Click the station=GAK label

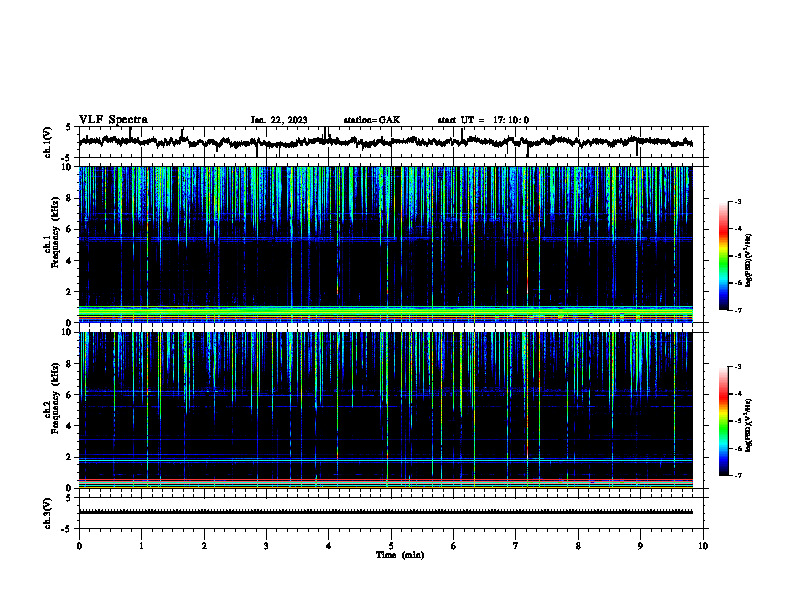tap(372, 120)
